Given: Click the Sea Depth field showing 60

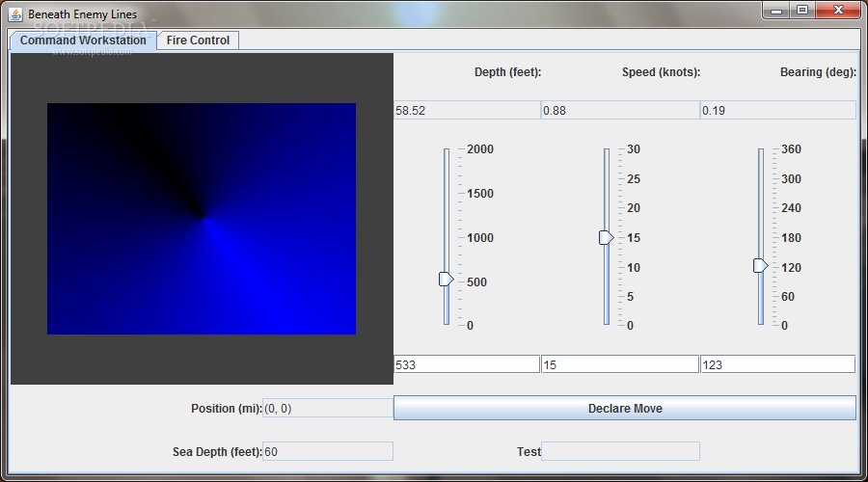Looking at the screenshot, I should click(x=328, y=451).
